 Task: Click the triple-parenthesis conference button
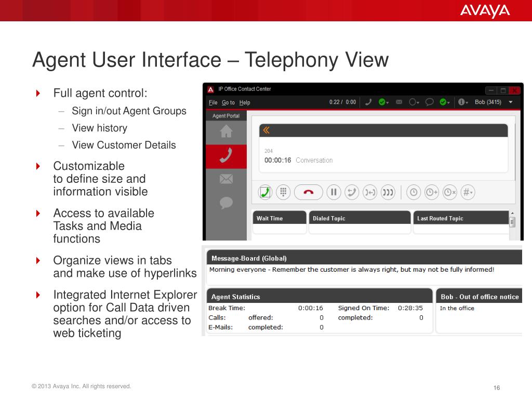pyautogui.click(x=388, y=192)
